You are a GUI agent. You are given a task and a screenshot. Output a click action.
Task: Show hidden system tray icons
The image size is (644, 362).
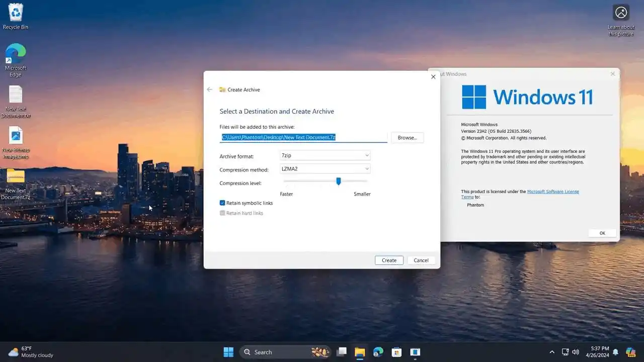552,352
